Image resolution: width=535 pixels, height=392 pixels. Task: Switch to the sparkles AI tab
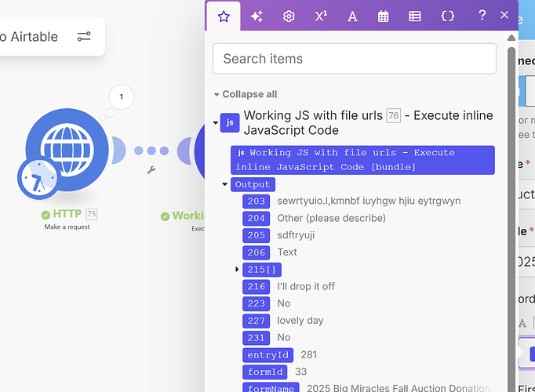pos(257,16)
